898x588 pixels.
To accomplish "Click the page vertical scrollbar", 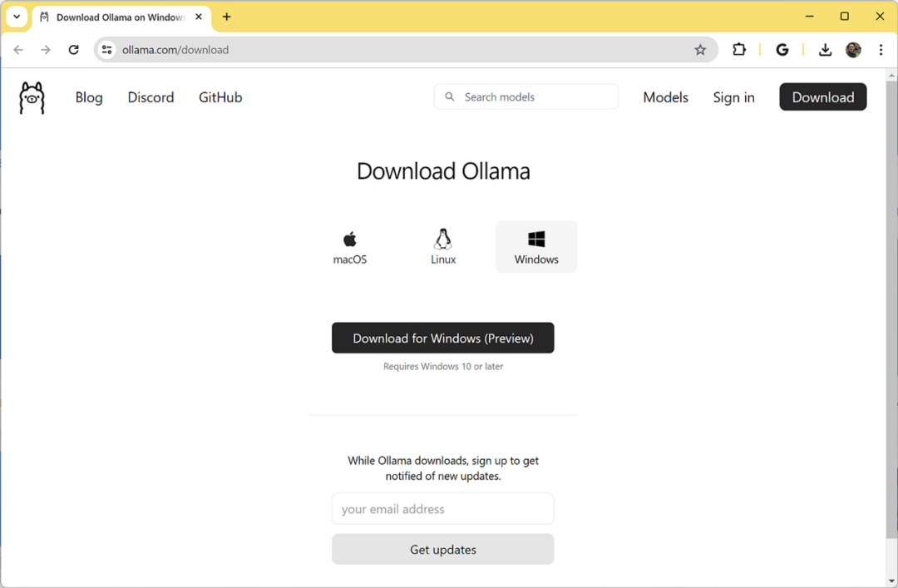I will point(891,309).
